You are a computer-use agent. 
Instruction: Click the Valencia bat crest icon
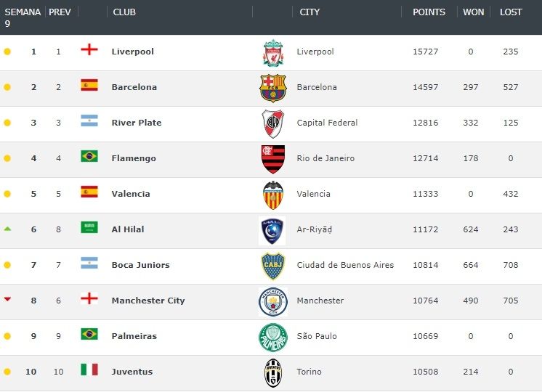tap(273, 195)
